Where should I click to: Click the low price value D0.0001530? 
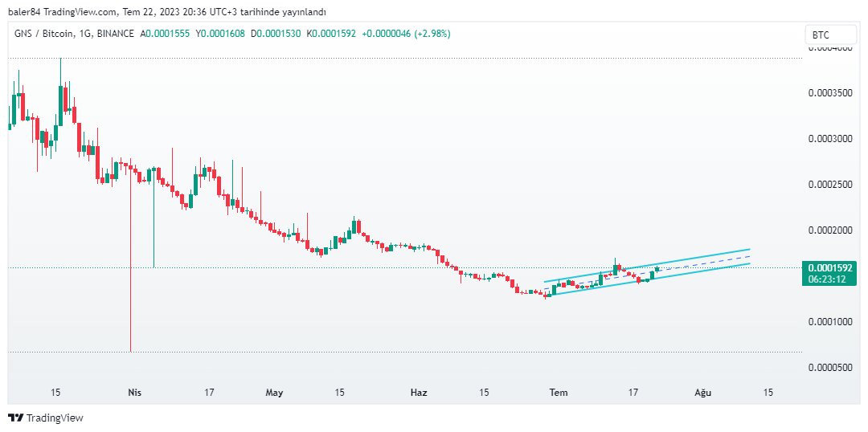click(x=276, y=34)
